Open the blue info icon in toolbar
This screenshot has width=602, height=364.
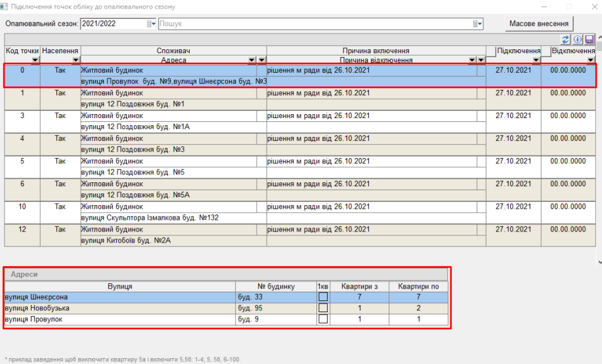pyautogui.click(x=578, y=40)
